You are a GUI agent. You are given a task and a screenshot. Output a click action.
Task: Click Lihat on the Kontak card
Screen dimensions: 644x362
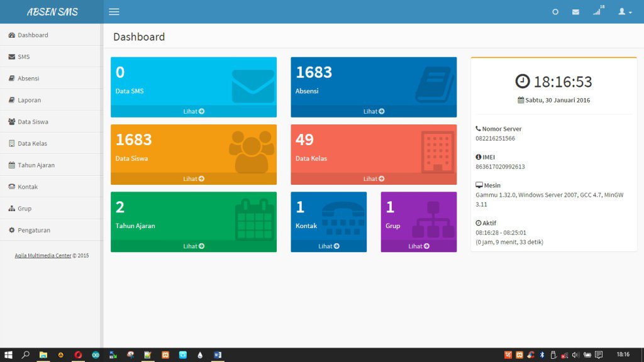(328, 246)
